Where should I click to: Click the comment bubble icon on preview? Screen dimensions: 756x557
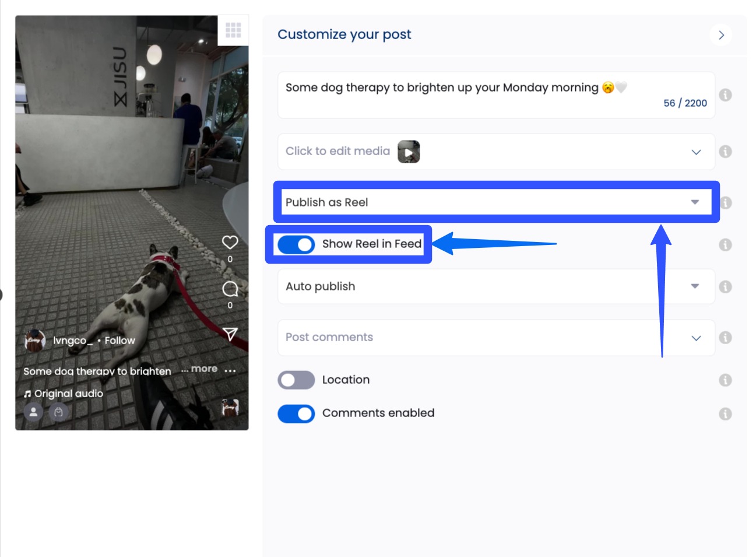[230, 289]
